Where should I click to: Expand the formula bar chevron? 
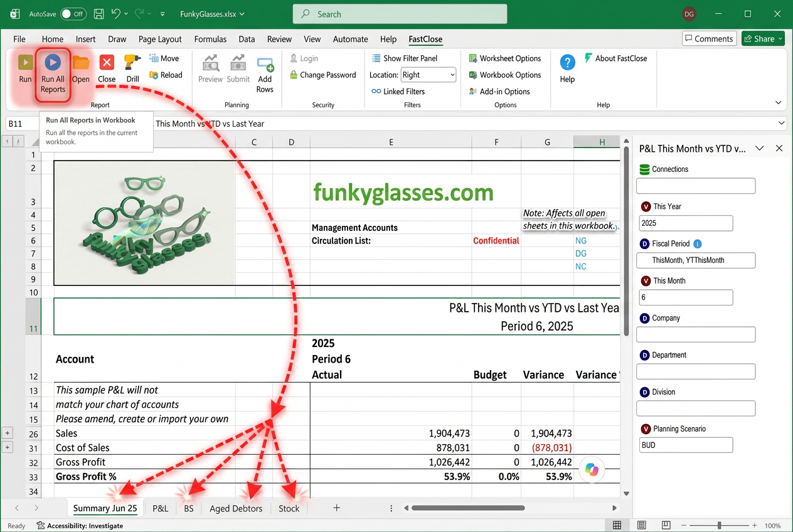tap(781, 124)
